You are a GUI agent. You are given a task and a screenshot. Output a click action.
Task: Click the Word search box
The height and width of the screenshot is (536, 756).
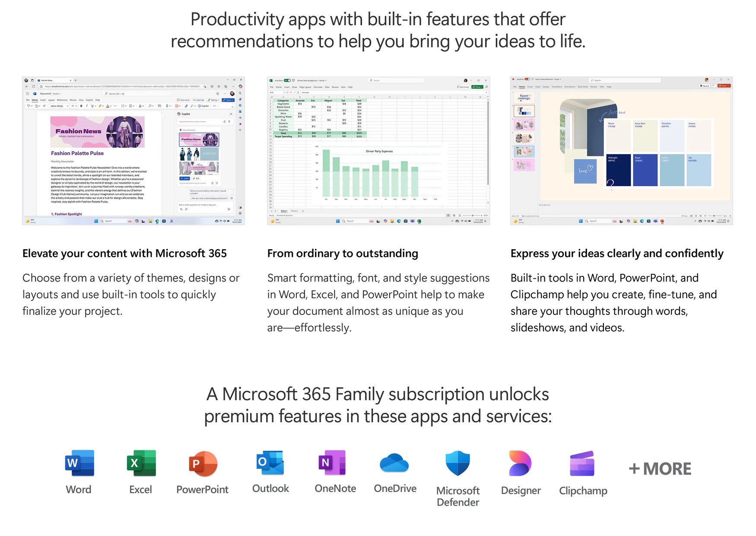coord(137,94)
